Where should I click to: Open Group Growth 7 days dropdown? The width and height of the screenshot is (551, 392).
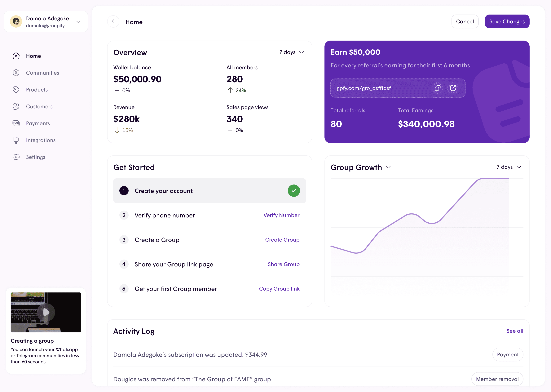[509, 167]
